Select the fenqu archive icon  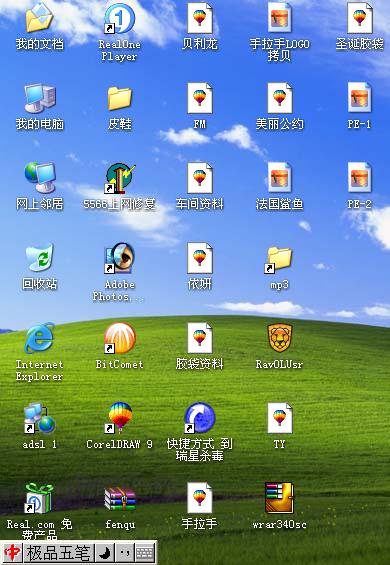[120, 499]
